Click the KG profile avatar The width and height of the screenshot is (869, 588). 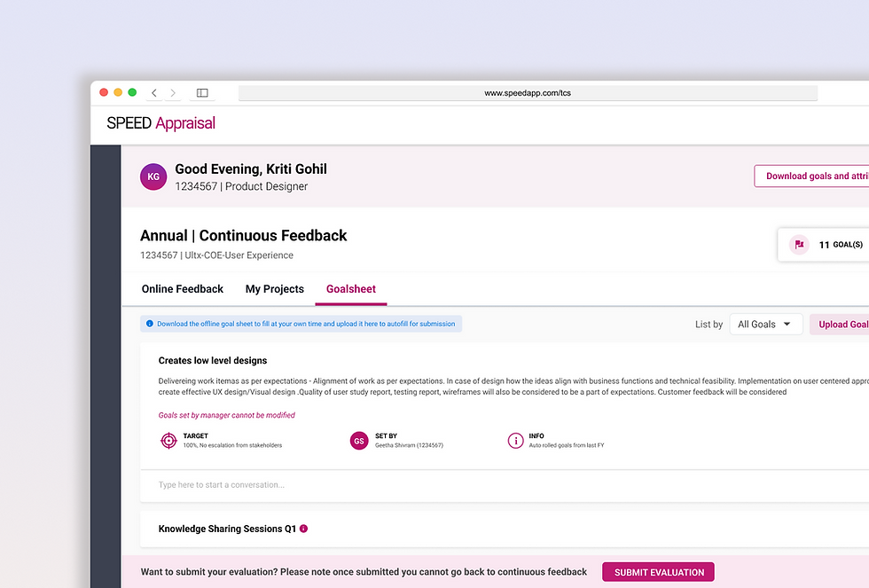153,176
